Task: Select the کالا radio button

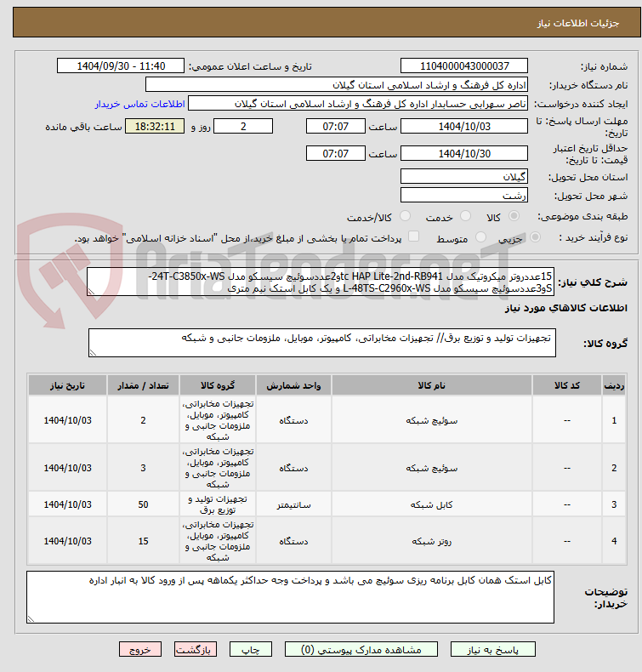Action: pyautogui.click(x=514, y=216)
